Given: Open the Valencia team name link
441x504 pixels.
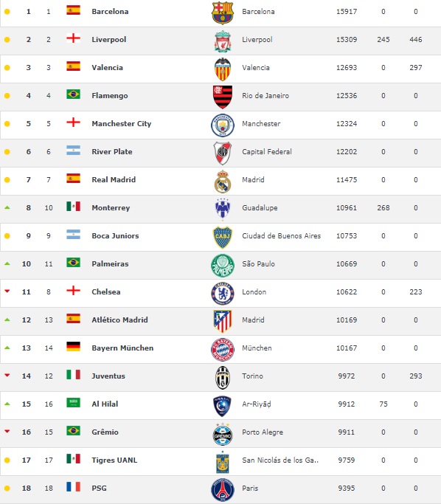Looking at the screenshot, I should pos(107,67).
